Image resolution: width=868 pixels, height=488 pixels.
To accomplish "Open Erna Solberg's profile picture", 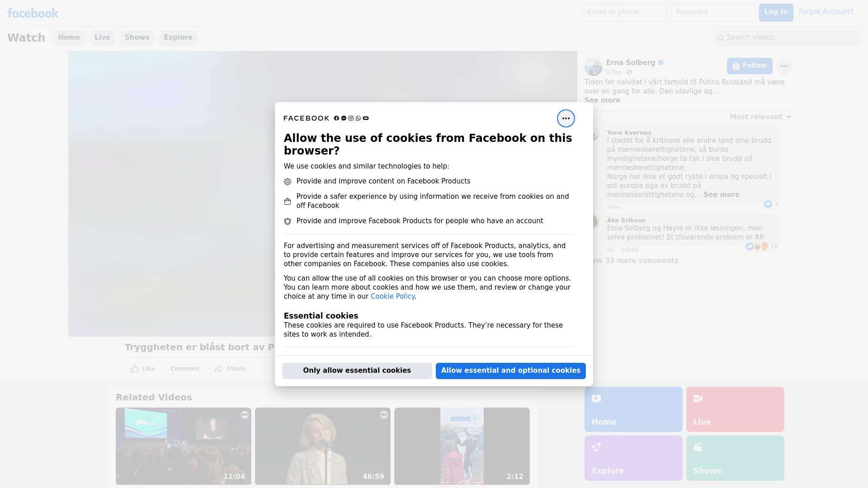I will point(593,67).
